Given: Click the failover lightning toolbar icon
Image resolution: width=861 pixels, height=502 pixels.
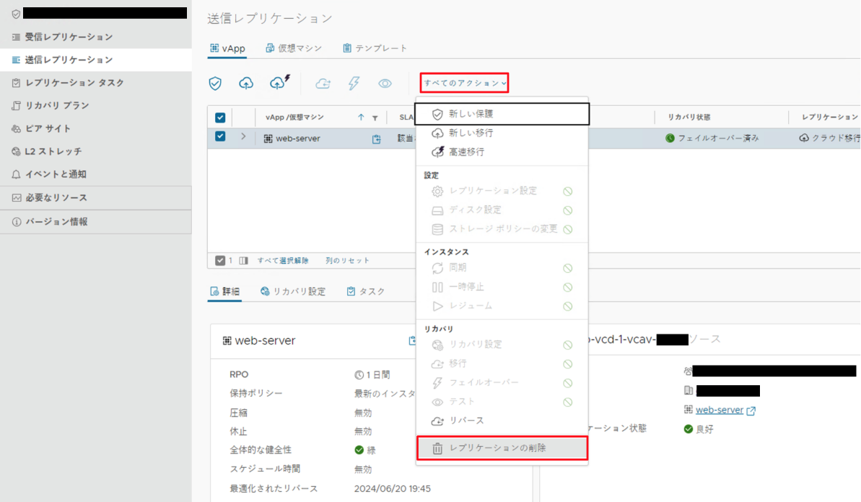Looking at the screenshot, I should click(354, 83).
